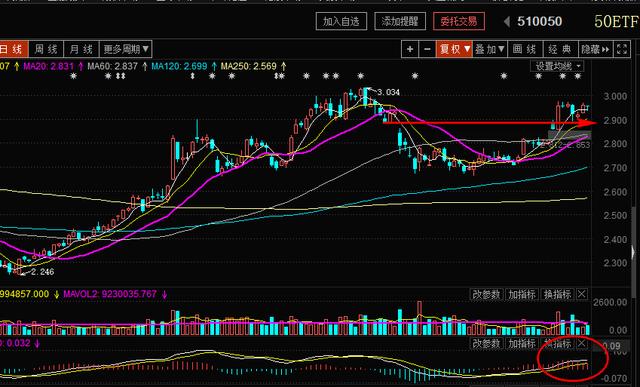Image resolution: width=640 pixels, height=387 pixels.
Task: Click the 50ETF stock name
Action: 616,22
